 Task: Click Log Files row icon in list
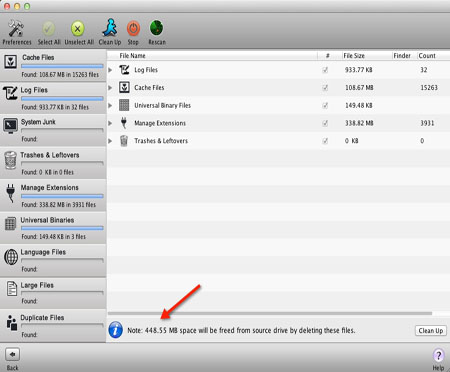124,70
